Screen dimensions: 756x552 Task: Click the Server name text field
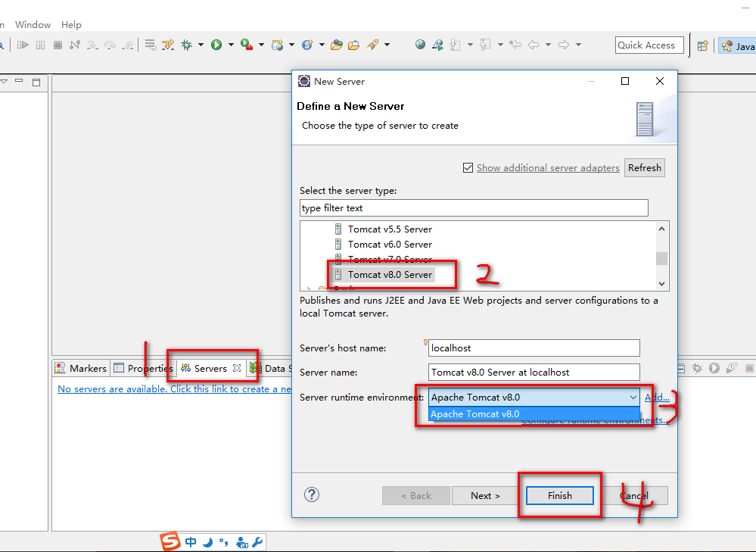click(534, 372)
